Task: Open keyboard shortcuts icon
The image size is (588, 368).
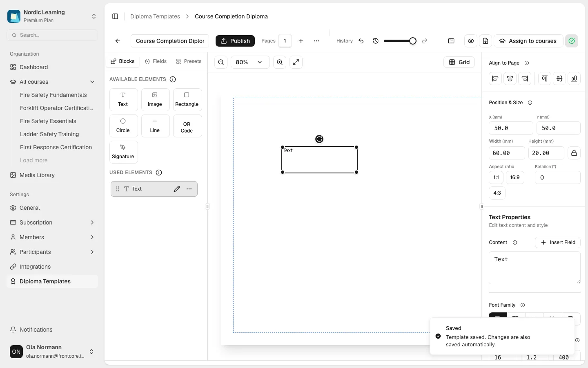Action: [x=451, y=41]
